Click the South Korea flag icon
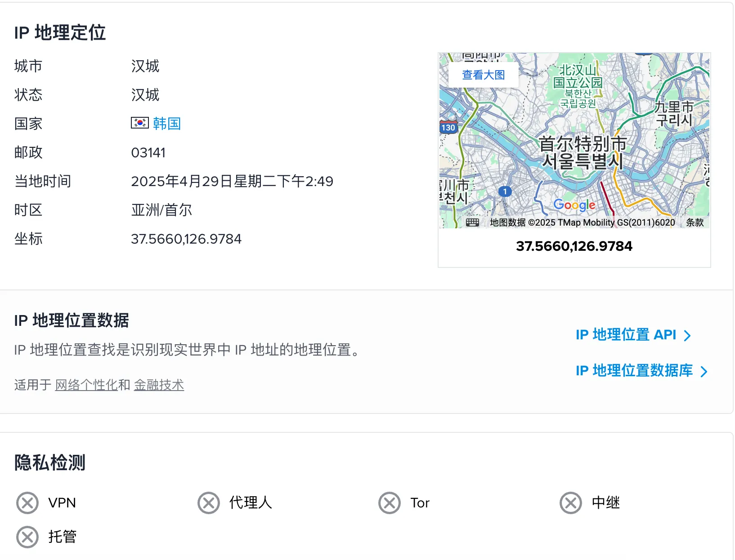Image resolution: width=735 pixels, height=560 pixels. [x=139, y=123]
